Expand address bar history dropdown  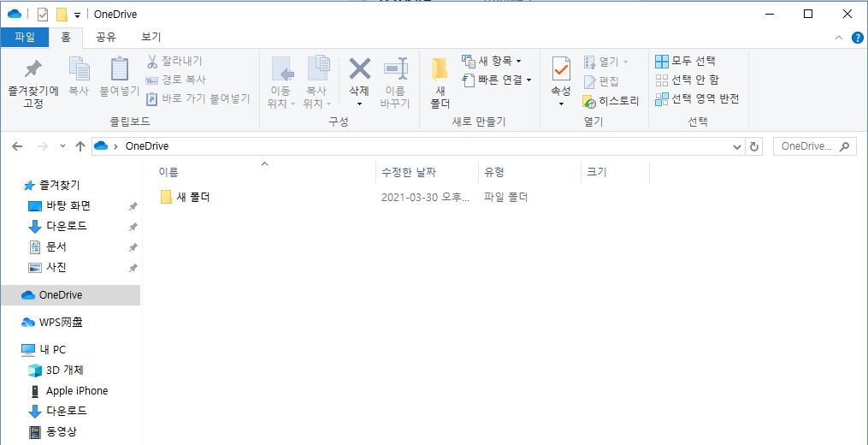coord(737,146)
